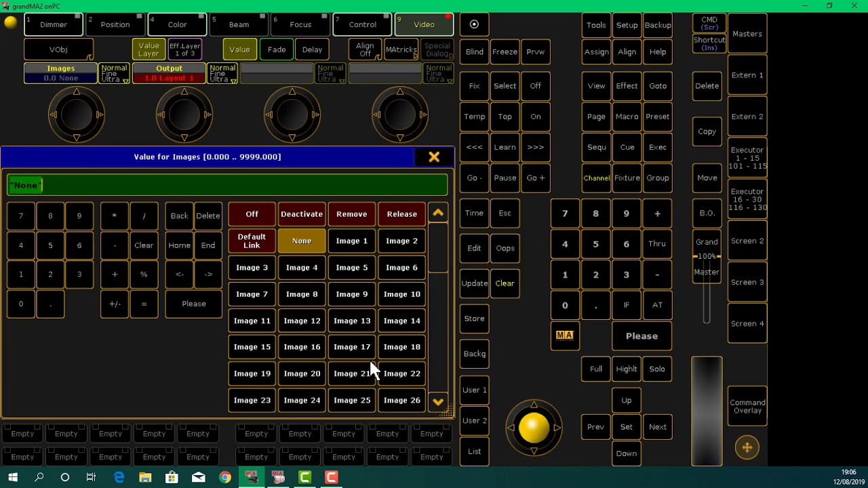Click the Release button
Viewport: 868px width, 488px height.
402,214
